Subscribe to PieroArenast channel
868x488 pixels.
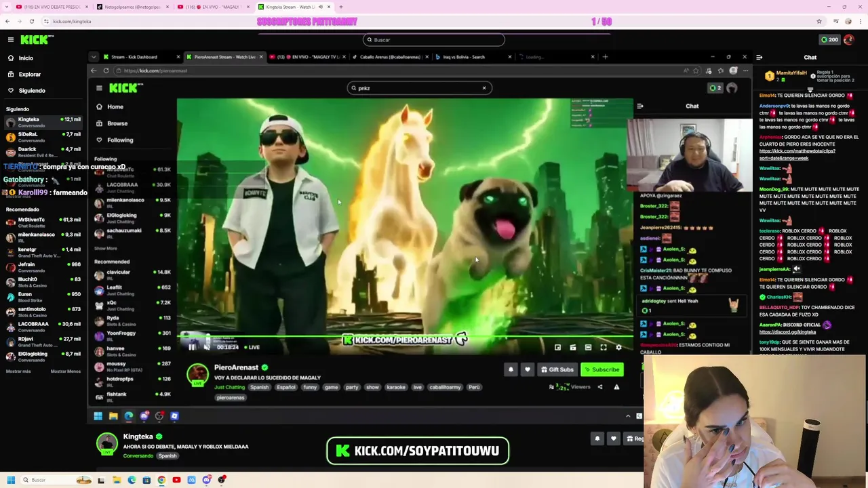pyautogui.click(x=602, y=369)
